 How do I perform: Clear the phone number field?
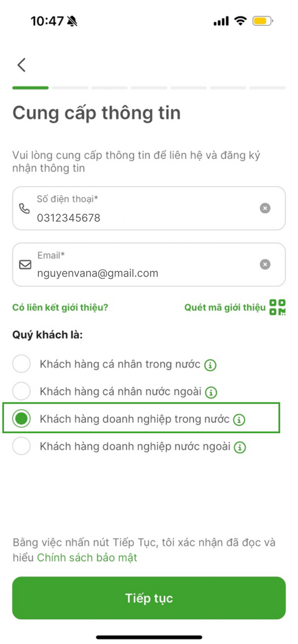pyautogui.click(x=265, y=208)
